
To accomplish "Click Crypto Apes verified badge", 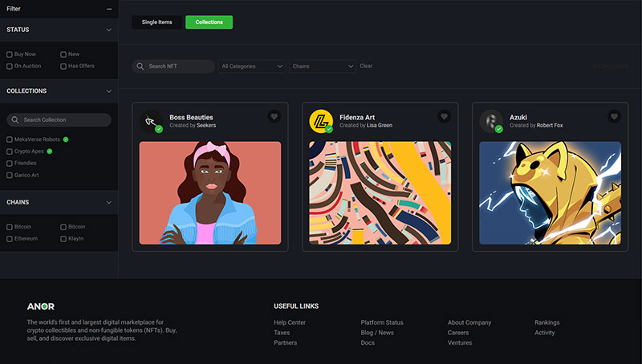I will click(x=50, y=152).
